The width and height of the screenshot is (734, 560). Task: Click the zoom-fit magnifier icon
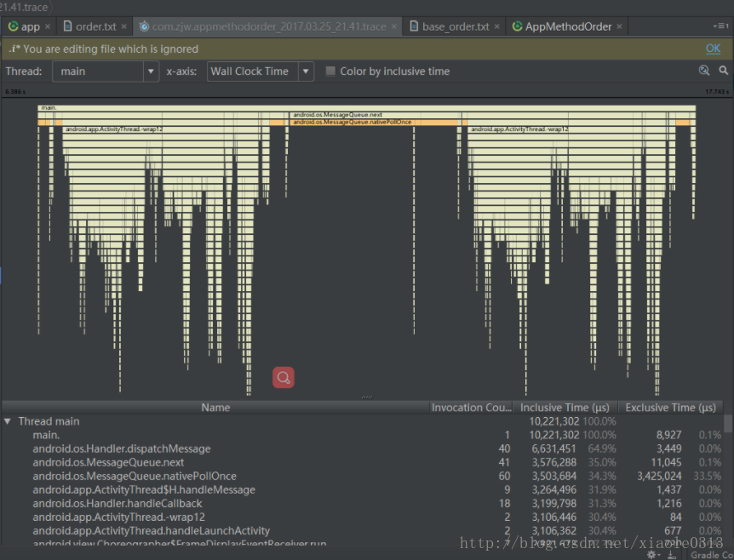click(x=704, y=71)
